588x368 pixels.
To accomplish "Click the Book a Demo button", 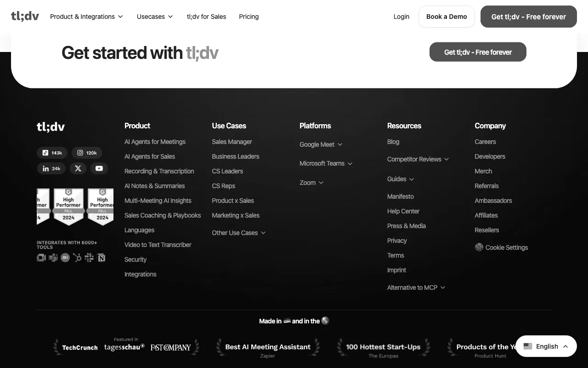I will (447, 17).
